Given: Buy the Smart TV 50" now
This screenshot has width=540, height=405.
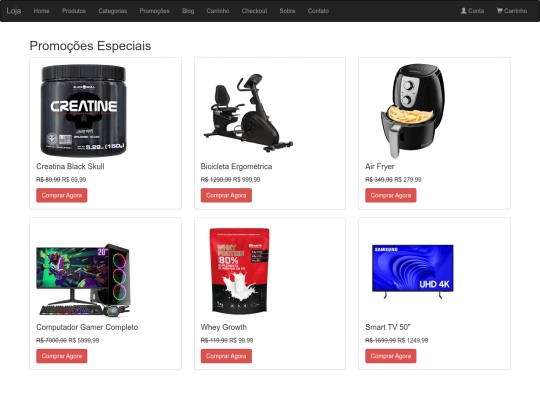Looking at the screenshot, I should pos(391,356).
